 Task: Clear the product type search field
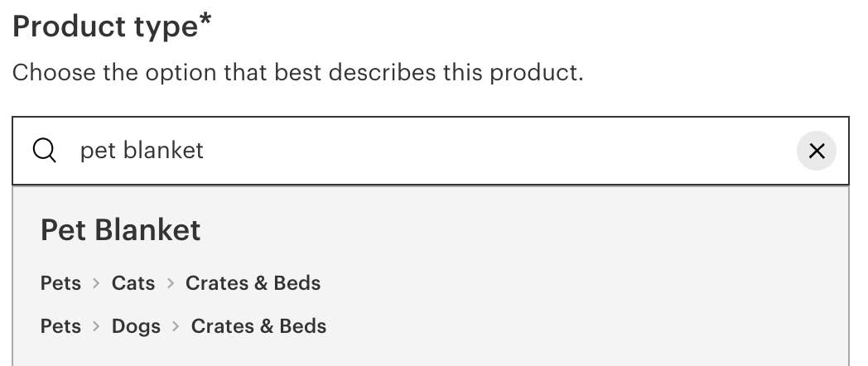(816, 151)
